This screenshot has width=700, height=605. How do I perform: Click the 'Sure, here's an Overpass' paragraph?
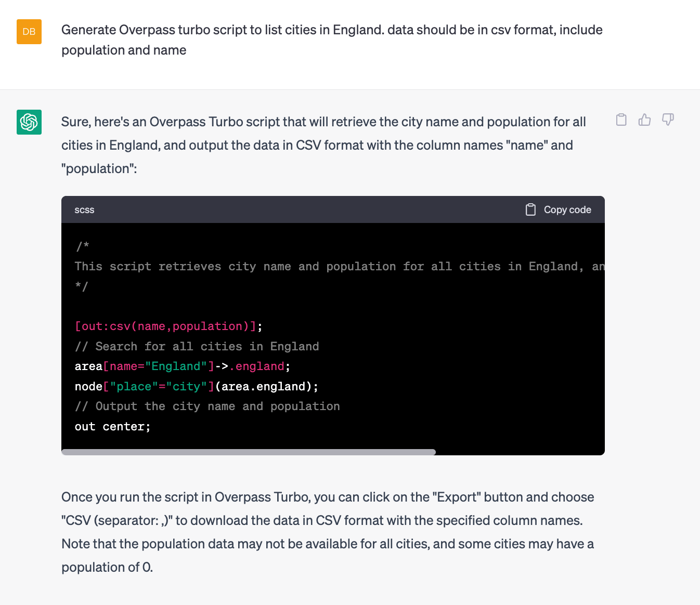323,145
